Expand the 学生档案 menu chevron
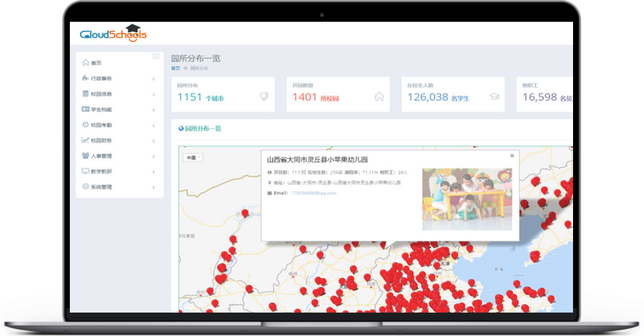Image resolution: width=644 pixels, height=336 pixels. coord(153,110)
